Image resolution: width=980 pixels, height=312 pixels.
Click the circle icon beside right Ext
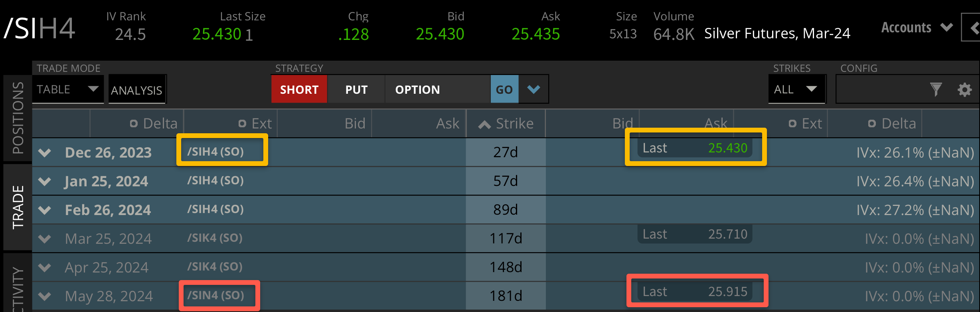click(x=792, y=124)
